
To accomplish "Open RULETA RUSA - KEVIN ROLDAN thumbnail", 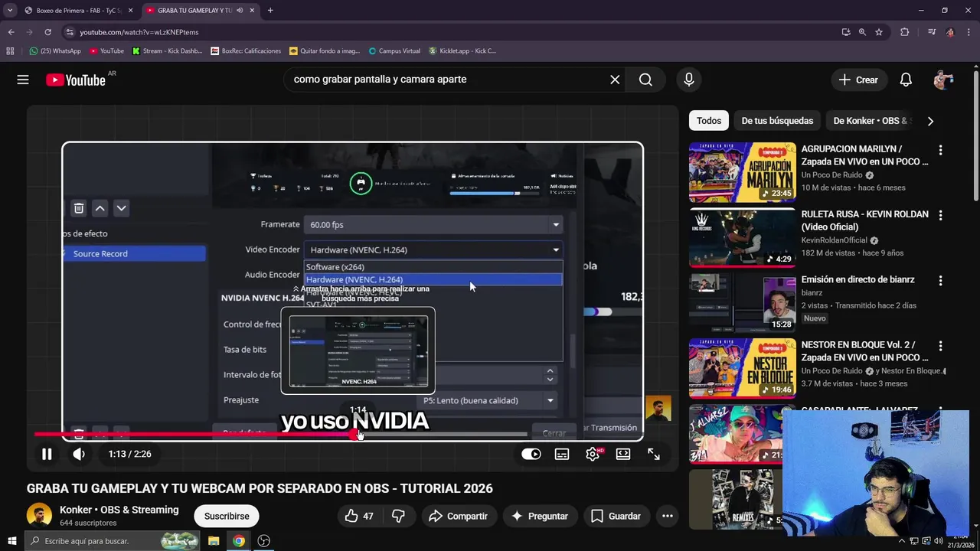I will point(742,238).
